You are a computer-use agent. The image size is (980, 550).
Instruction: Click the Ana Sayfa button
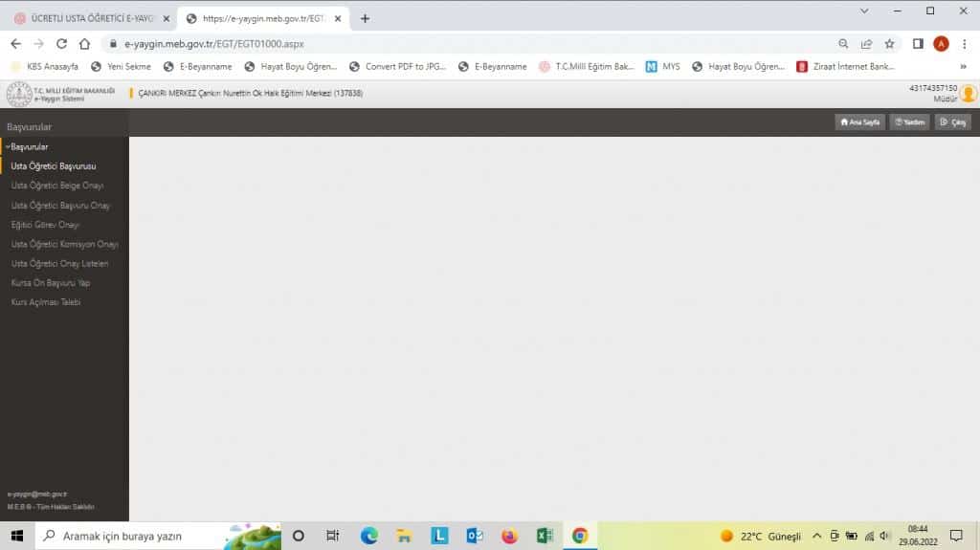tap(858, 122)
